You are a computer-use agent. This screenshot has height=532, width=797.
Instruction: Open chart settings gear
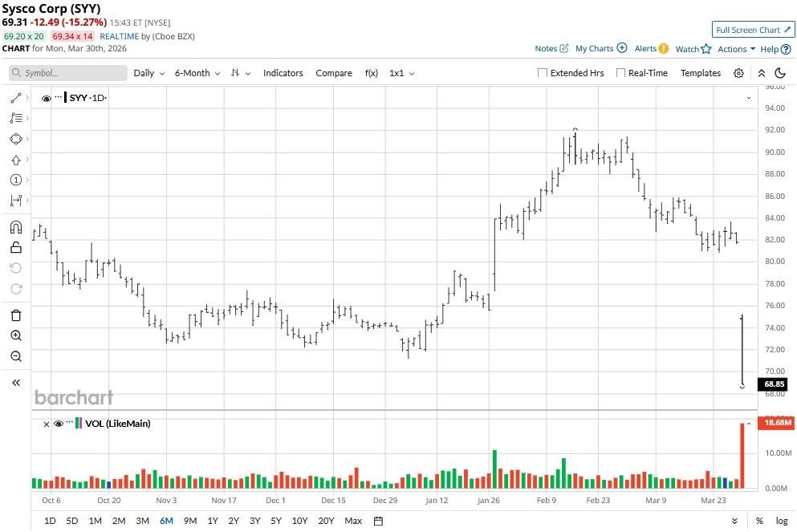pyautogui.click(x=738, y=73)
